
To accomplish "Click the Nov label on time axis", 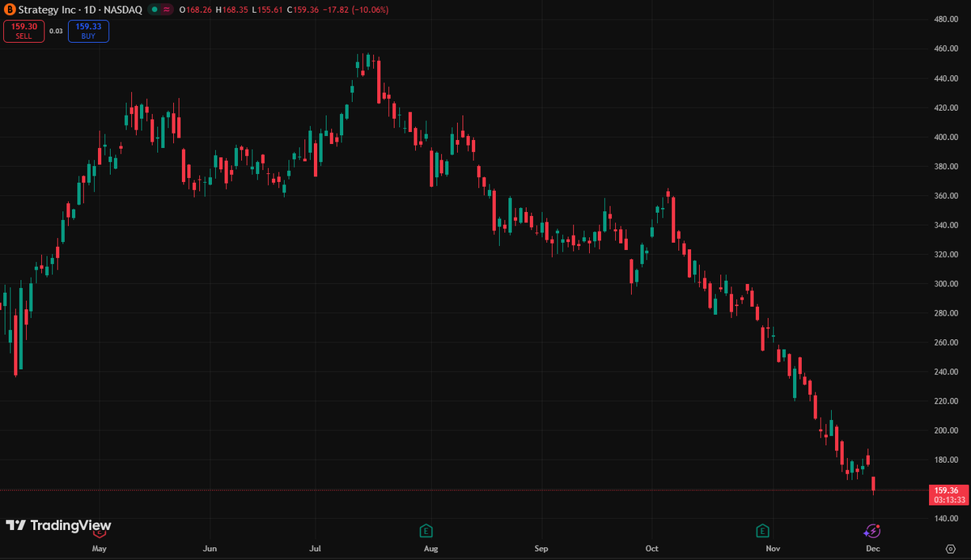I will pyautogui.click(x=773, y=549).
